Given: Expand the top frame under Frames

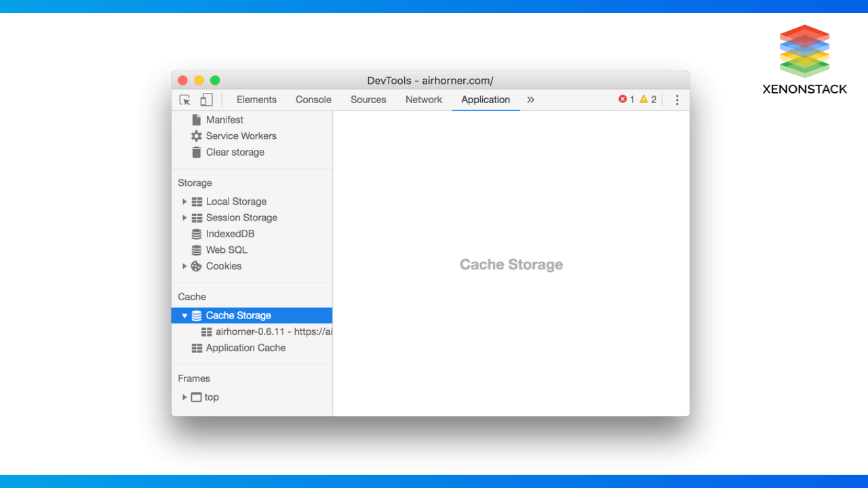Looking at the screenshot, I should [x=184, y=397].
